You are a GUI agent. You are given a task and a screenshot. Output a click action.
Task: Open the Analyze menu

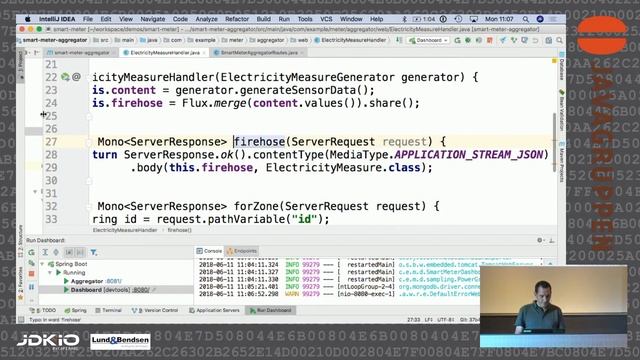pyautogui.click(x=207, y=19)
